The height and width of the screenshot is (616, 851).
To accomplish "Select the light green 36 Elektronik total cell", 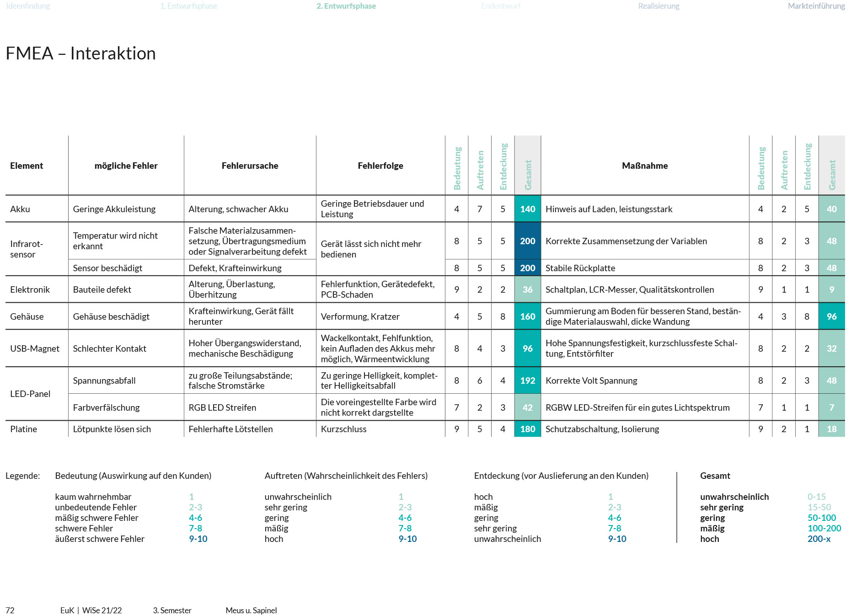I will (527, 289).
